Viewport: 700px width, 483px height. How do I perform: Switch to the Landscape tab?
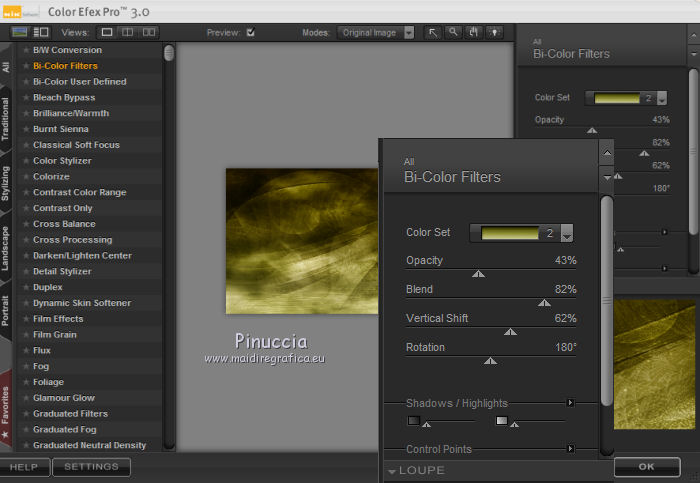click(5, 248)
